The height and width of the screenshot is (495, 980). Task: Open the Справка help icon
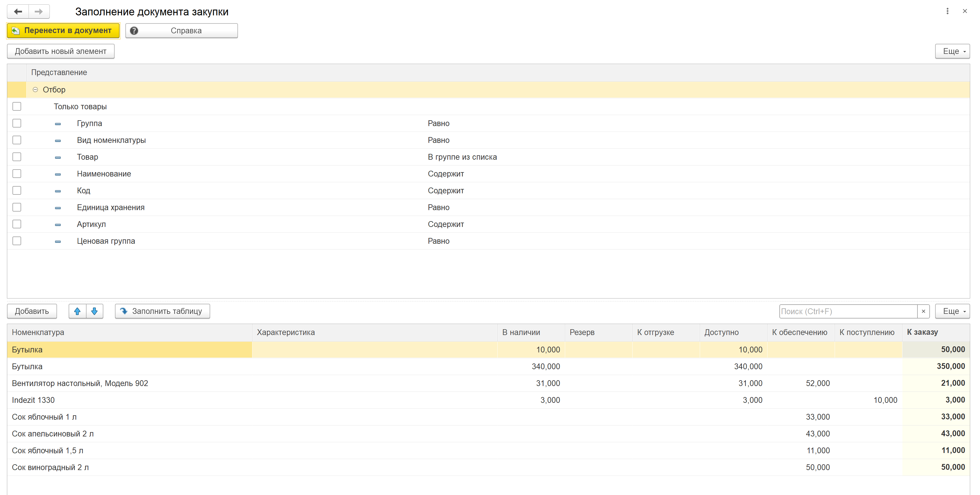click(134, 31)
